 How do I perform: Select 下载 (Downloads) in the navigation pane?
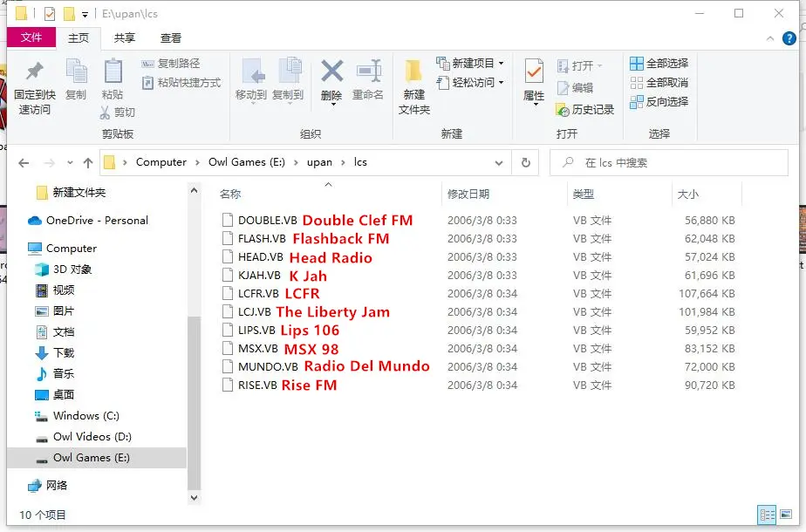(x=55, y=352)
